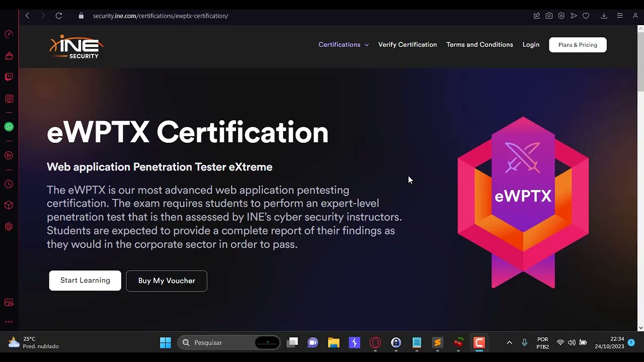Screen dimensions: 644x362
Task: Click the address bar URL
Action: pos(160,16)
